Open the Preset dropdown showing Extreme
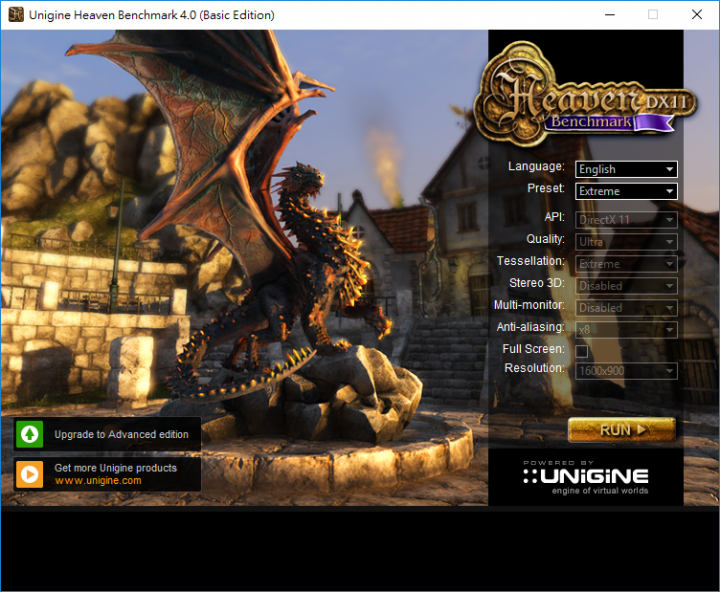The width and height of the screenshot is (720, 592). [x=626, y=191]
